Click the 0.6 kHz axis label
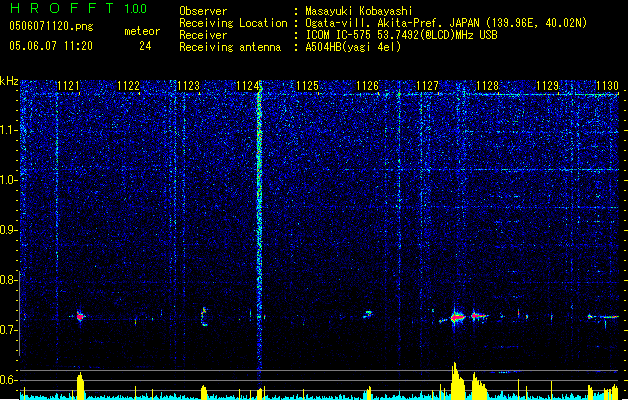Viewport: 629px width, 400px height. (x=9, y=380)
